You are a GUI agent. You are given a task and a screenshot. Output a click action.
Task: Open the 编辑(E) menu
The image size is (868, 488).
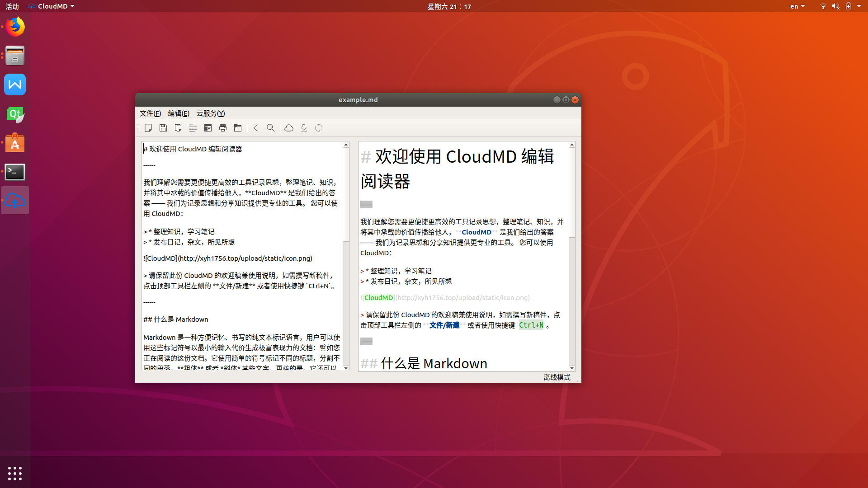click(179, 113)
